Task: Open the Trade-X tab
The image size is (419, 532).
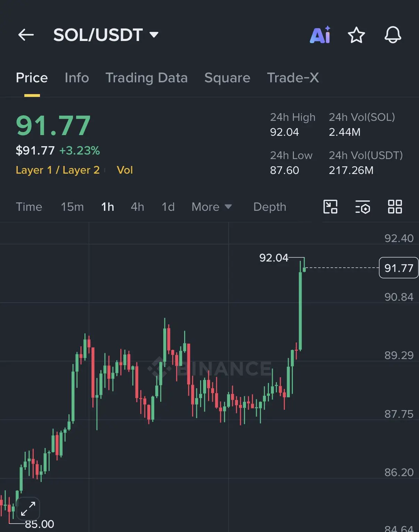Action: tap(293, 78)
